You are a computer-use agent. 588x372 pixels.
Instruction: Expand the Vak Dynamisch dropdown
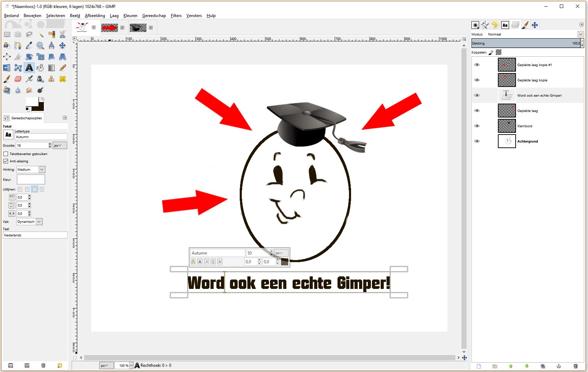[30, 221]
